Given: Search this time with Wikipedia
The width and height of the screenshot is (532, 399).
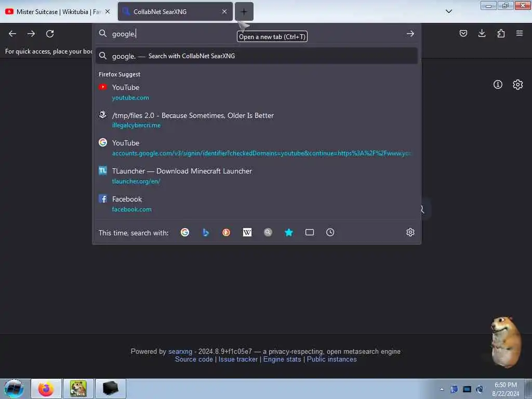Looking at the screenshot, I should click(247, 232).
